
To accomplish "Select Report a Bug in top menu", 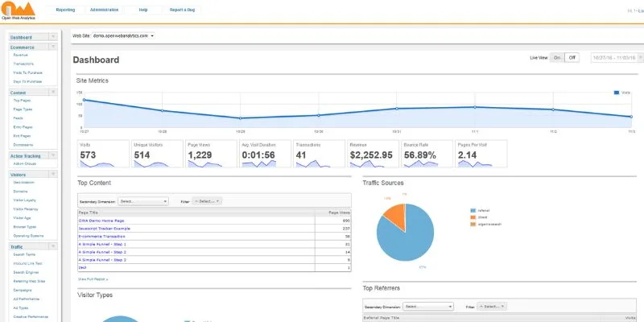I will pyautogui.click(x=182, y=10).
